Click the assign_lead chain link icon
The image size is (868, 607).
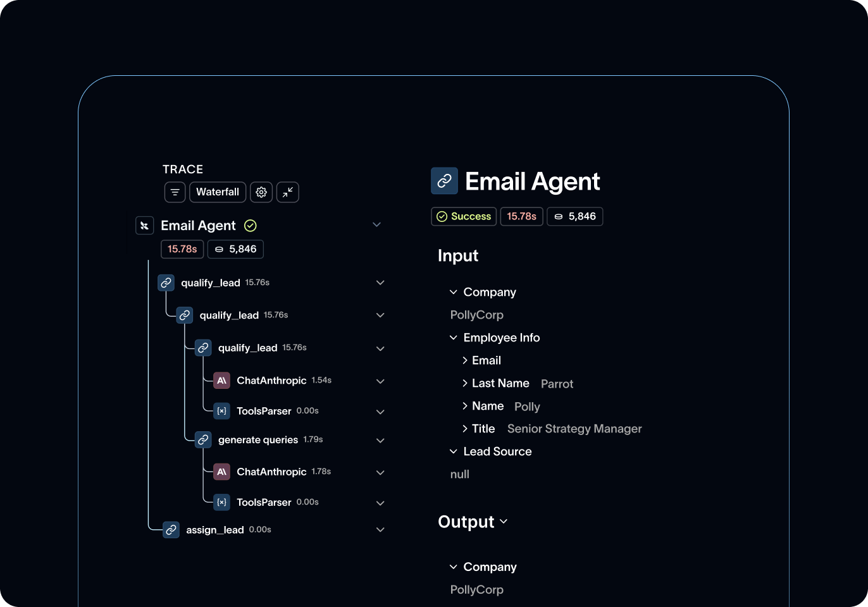click(171, 530)
